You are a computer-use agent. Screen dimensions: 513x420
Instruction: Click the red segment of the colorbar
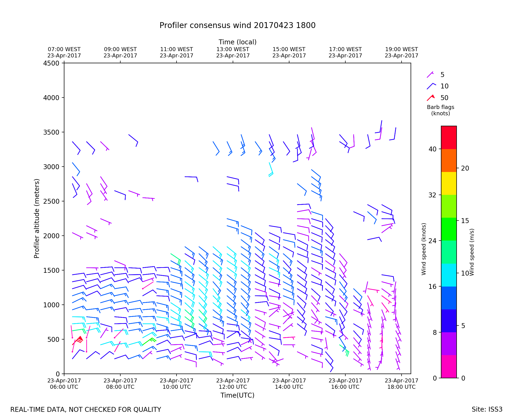pos(449,137)
